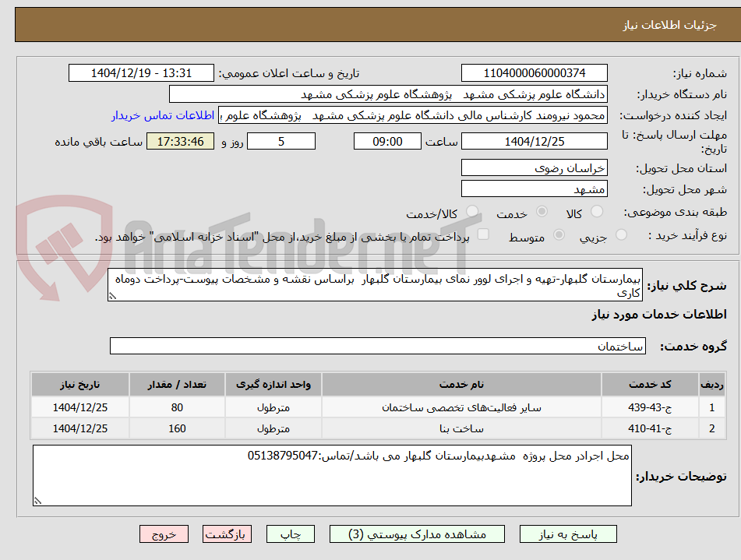Screen dimensions: 741x560
Task: Click the deadline date field 1404/12/25
Action: (x=534, y=141)
